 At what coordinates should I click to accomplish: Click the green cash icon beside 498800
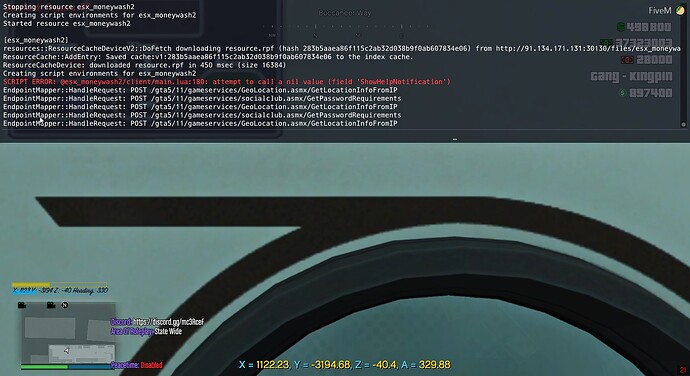[620, 27]
